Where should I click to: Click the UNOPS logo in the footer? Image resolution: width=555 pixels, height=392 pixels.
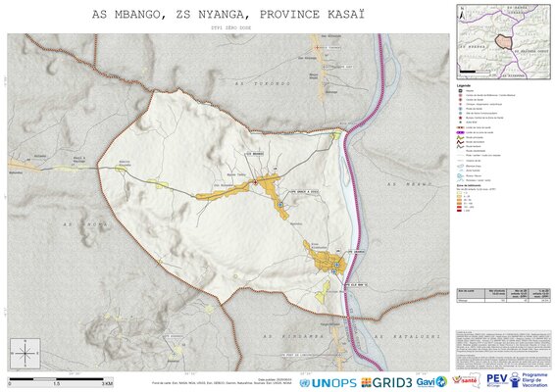(x=328, y=383)
